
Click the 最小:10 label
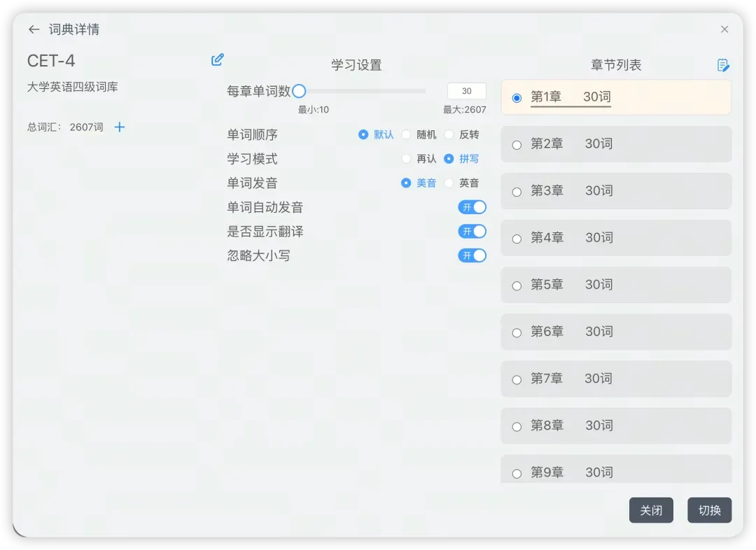(x=314, y=110)
